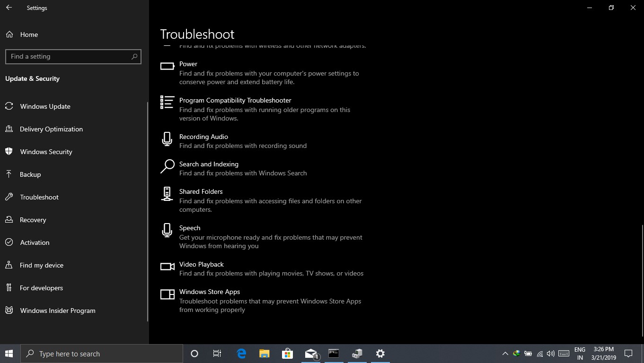This screenshot has width=644, height=363.
Task: Click the Speech microphone icon
Action: 167,230
